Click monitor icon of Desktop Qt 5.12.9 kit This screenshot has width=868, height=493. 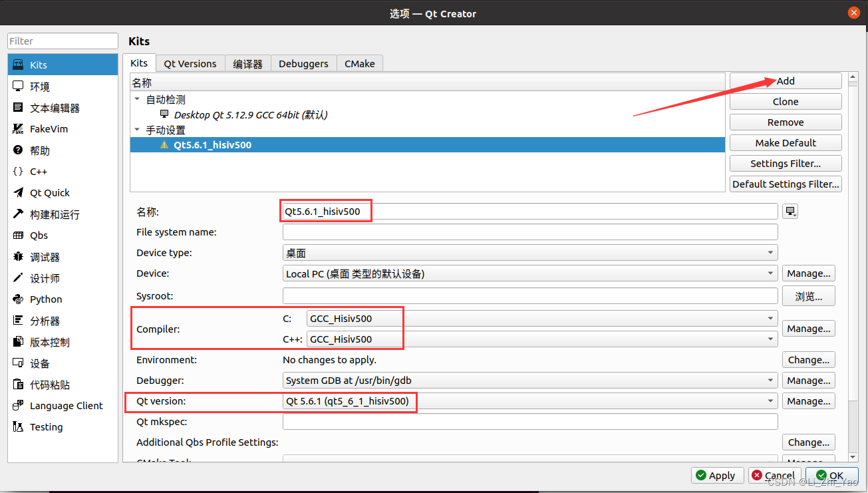(x=164, y=114)
